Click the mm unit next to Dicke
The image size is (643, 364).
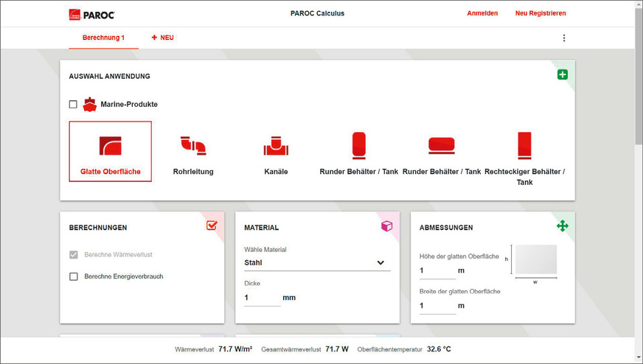[289, 298]
